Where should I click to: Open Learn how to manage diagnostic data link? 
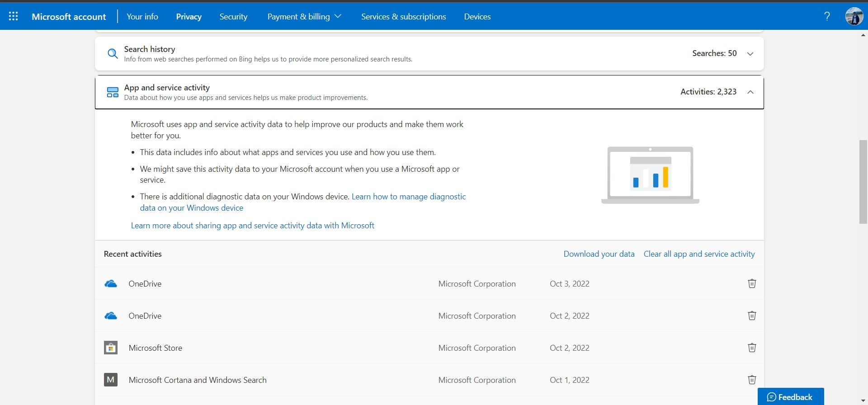[303, 202]
